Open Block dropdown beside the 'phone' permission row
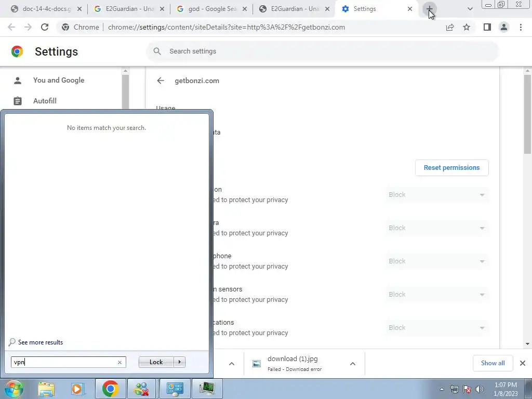532x399 pixels. (x=436, y=261)
